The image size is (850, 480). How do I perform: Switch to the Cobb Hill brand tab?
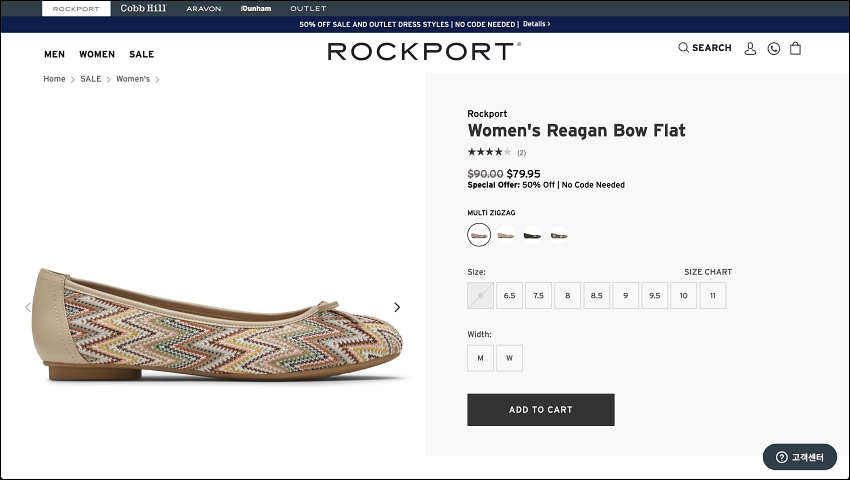coord(143,8)
